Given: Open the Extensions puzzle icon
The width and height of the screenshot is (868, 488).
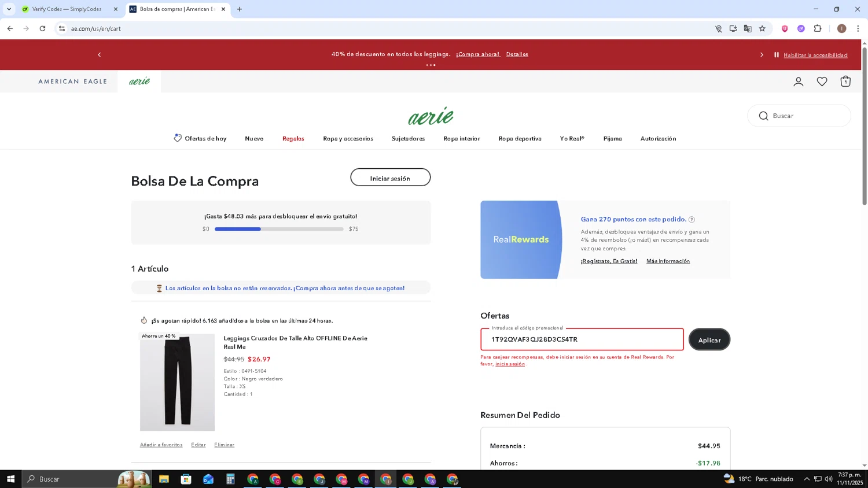Looking at the screenshot, I should click(x=818, y=28).
